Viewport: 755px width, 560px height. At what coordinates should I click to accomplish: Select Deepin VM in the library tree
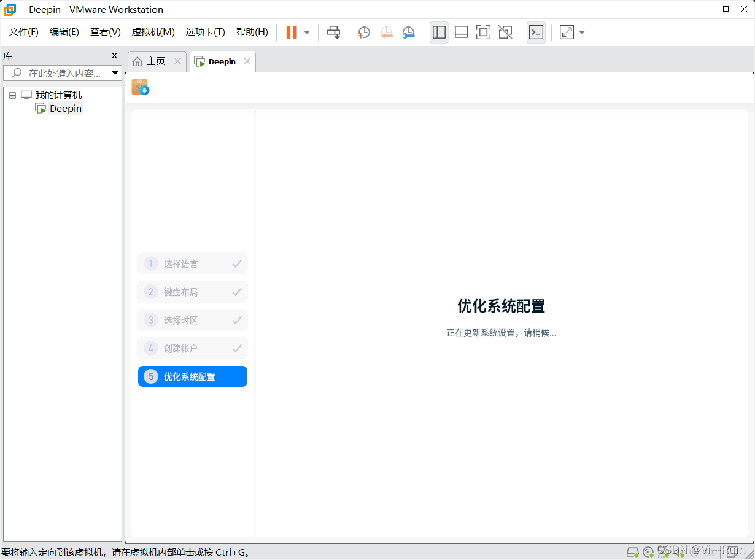pos(66,109)
